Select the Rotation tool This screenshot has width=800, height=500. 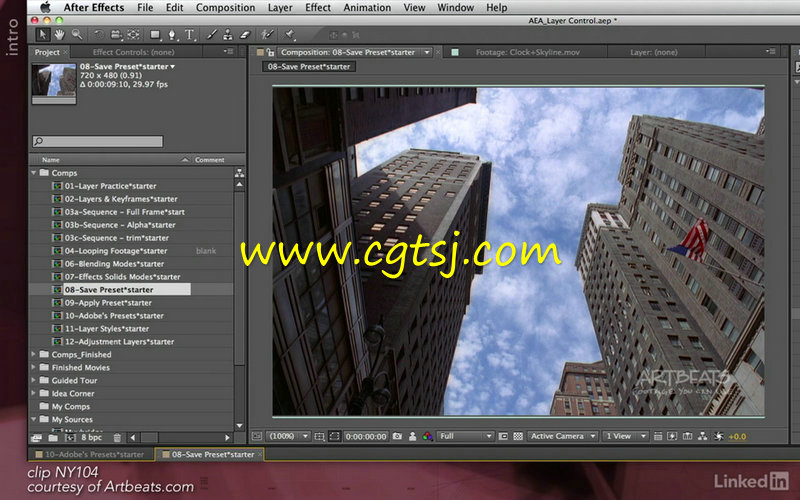coord(99,35)
